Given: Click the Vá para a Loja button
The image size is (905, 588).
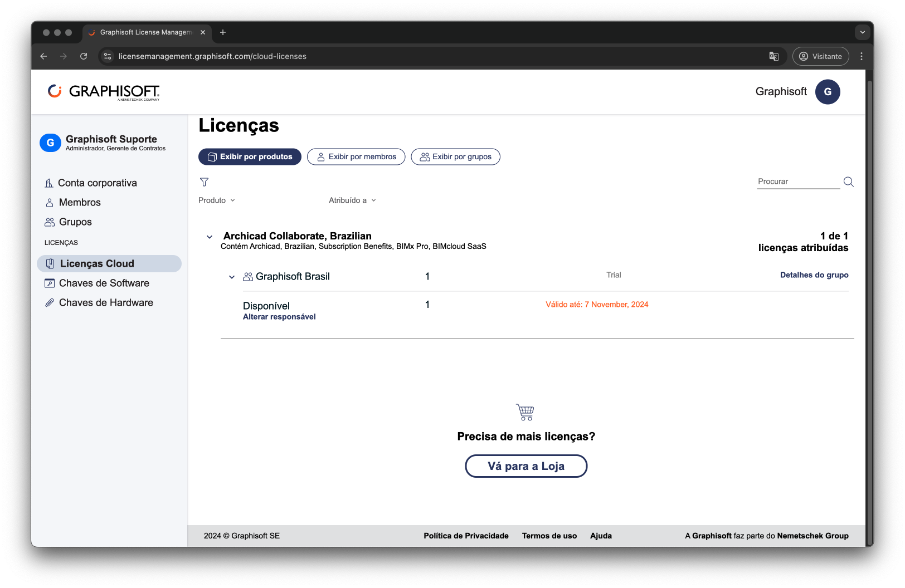Looking at the screenshot, I should (526, 466).
